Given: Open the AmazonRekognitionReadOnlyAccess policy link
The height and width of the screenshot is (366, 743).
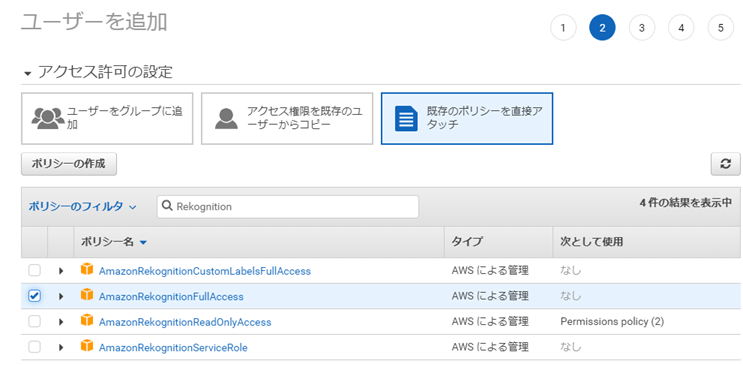Looking at the screenshot, I should 185,322.
